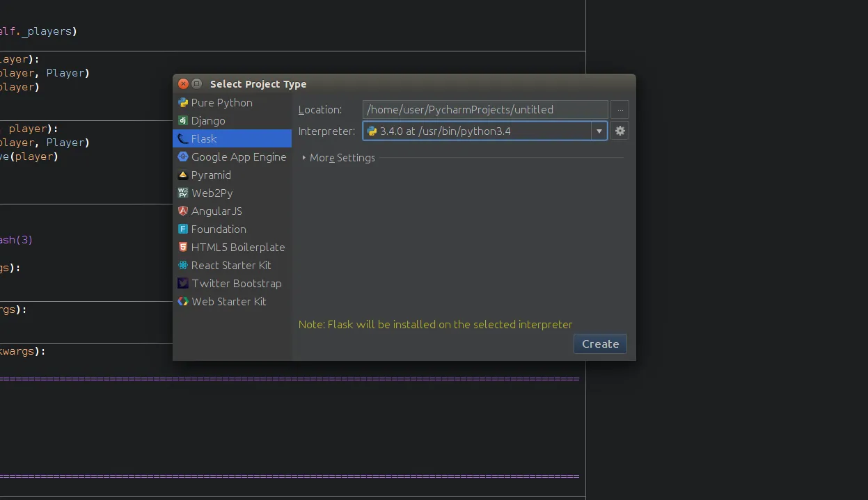Select Pyramid project type
Viewport: 868px width, 500px height.
tap(232, 175)
